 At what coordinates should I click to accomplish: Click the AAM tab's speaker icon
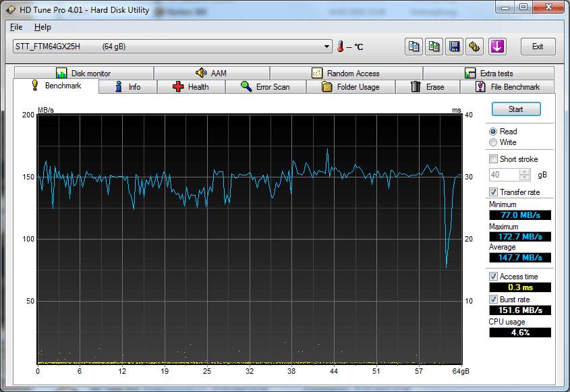click(201, 73)
